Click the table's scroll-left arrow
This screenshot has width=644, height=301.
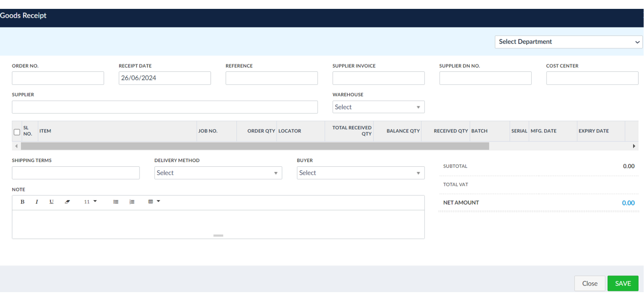pyautogui.click(x=16, y=146)
